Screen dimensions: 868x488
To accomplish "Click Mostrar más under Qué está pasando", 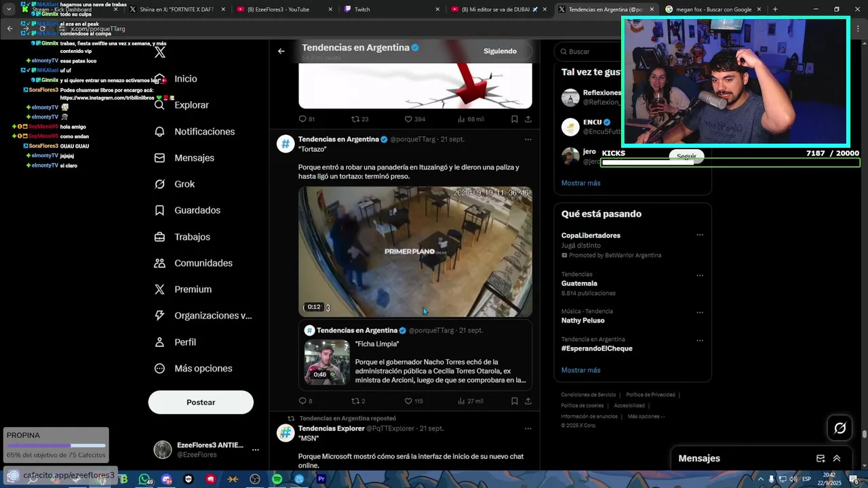I will (580, 370).
